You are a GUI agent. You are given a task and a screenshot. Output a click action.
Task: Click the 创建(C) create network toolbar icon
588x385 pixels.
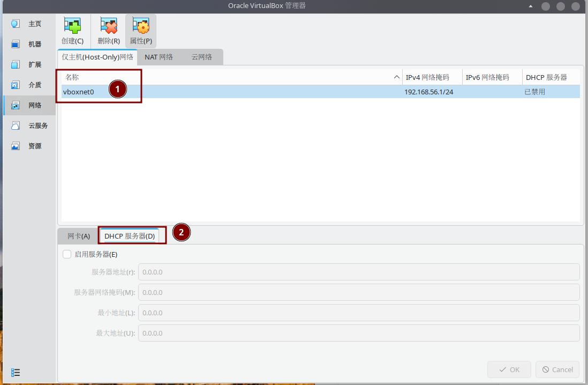click(72, 26)
